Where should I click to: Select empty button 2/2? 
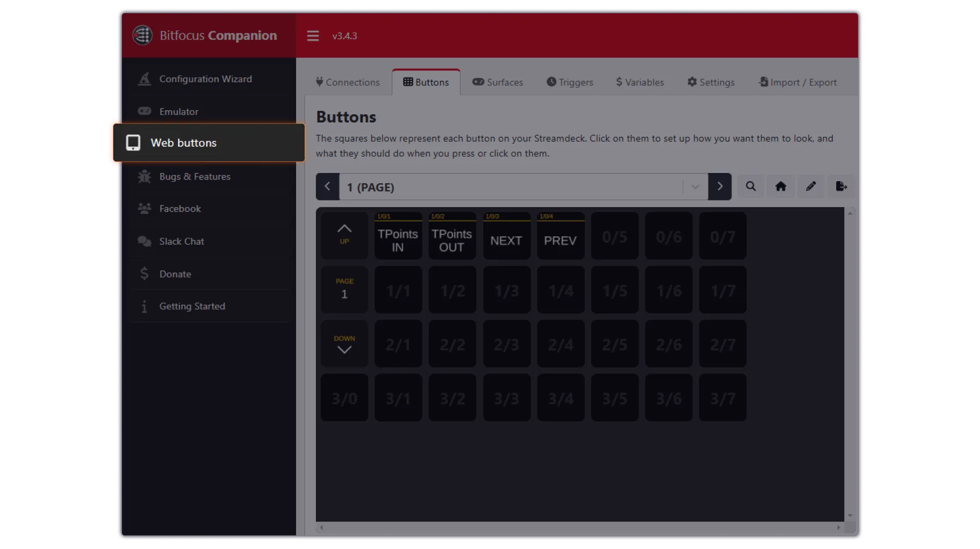[x=452, y=344]
